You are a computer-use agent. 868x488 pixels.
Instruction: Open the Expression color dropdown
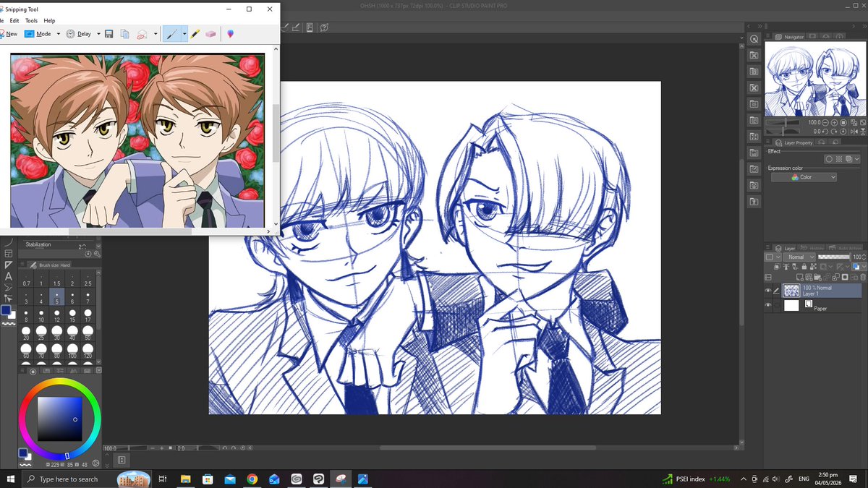[804, 177]
